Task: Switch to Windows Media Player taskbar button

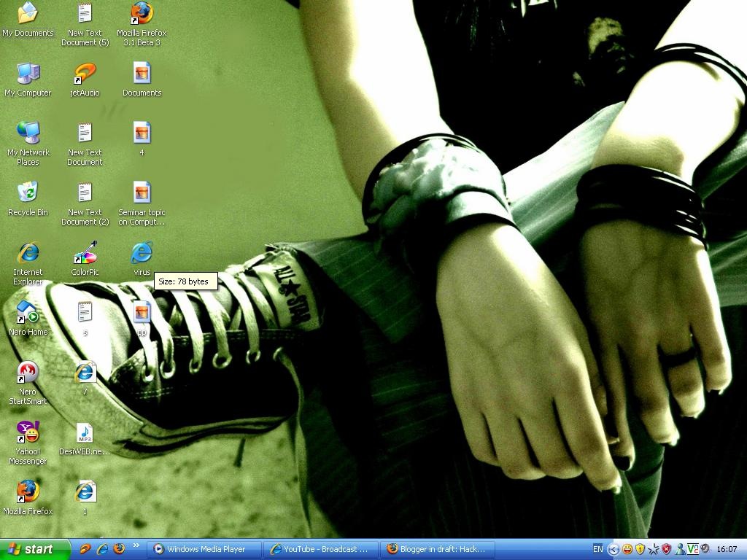Action: (204, 549)
